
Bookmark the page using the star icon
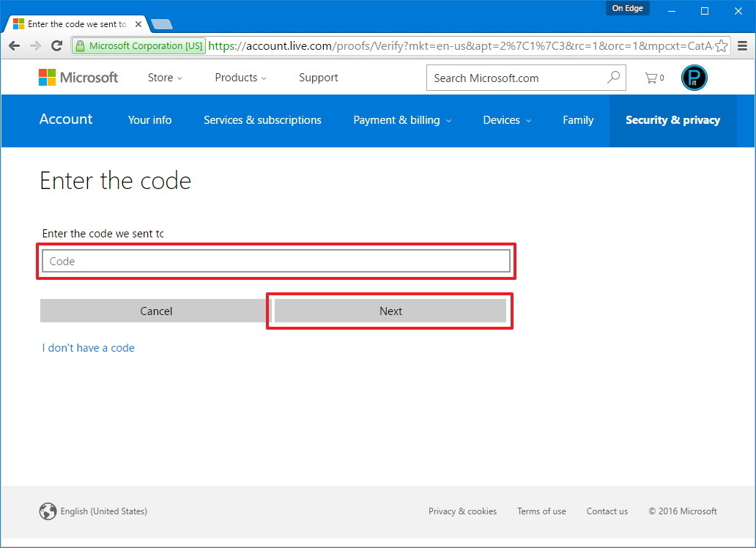(x=722, y=45)
